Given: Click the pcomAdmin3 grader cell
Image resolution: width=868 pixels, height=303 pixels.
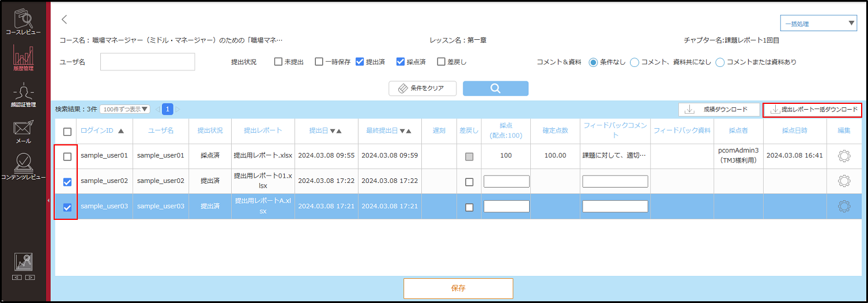Looking at the screenshot, I should point(738,156).
